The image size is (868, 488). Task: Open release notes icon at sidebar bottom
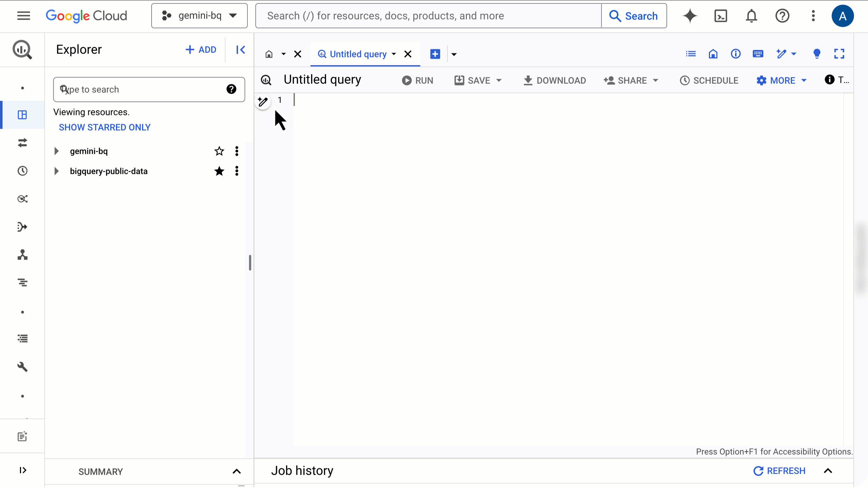[x=22, y=436]
